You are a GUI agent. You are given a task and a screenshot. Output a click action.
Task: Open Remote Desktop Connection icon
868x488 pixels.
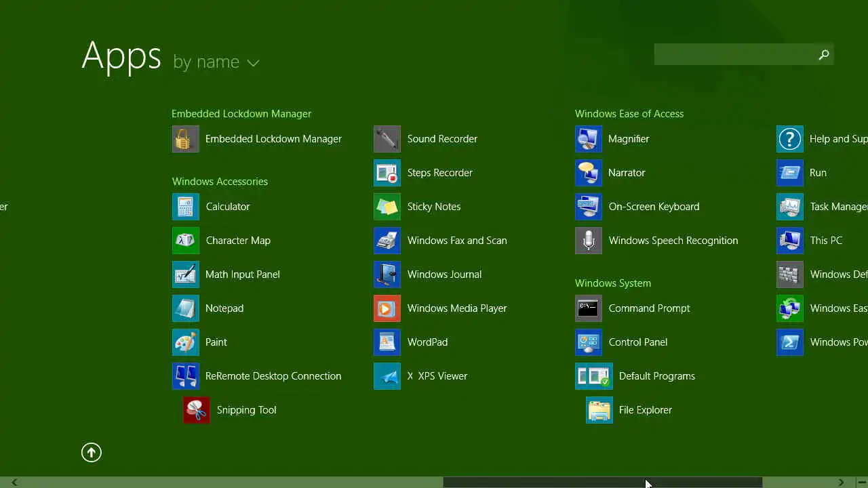pos(185,376)
